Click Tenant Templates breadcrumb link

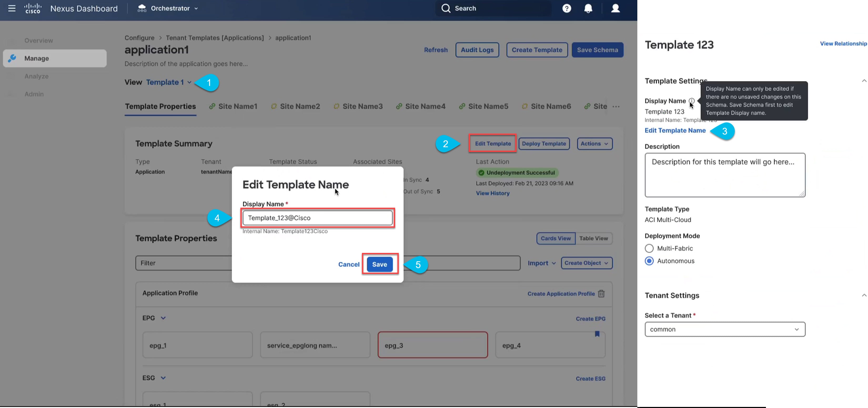214,38
